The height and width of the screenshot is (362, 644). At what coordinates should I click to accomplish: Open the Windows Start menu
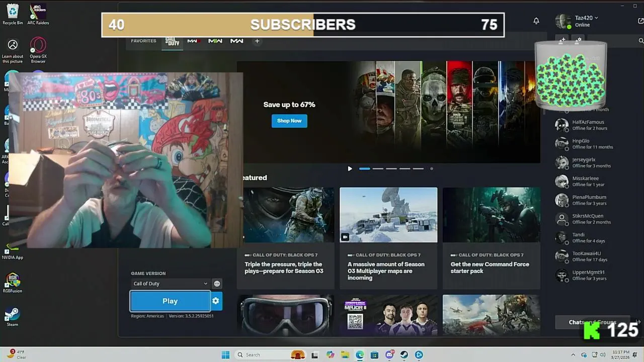(x=225, y=354)
